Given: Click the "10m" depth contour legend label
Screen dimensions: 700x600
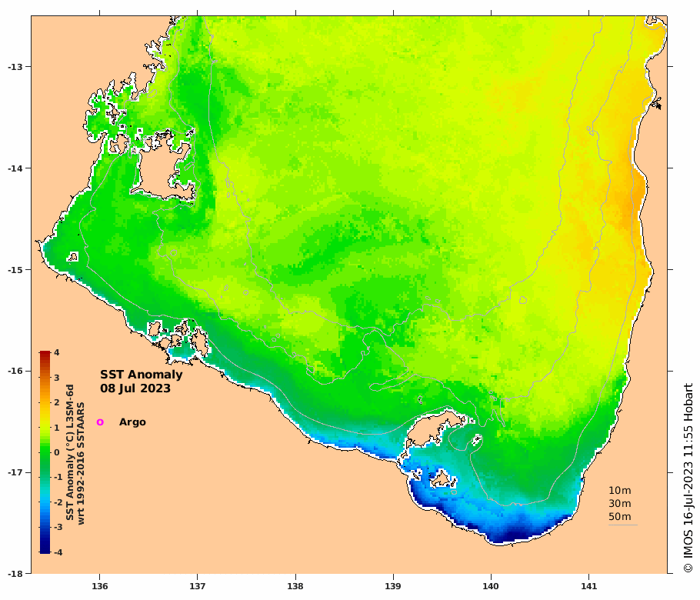Looking at the screenshot, I should (620, 490).
